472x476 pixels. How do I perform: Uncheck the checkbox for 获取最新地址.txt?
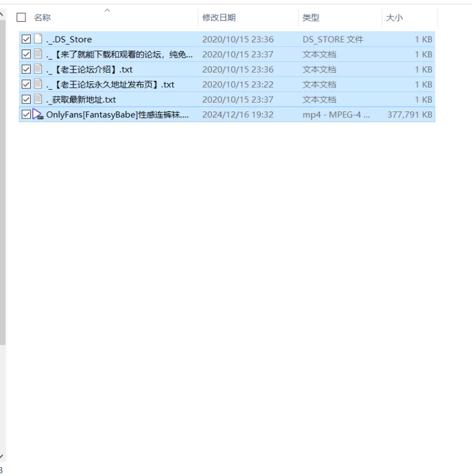(x=26, y=99)
